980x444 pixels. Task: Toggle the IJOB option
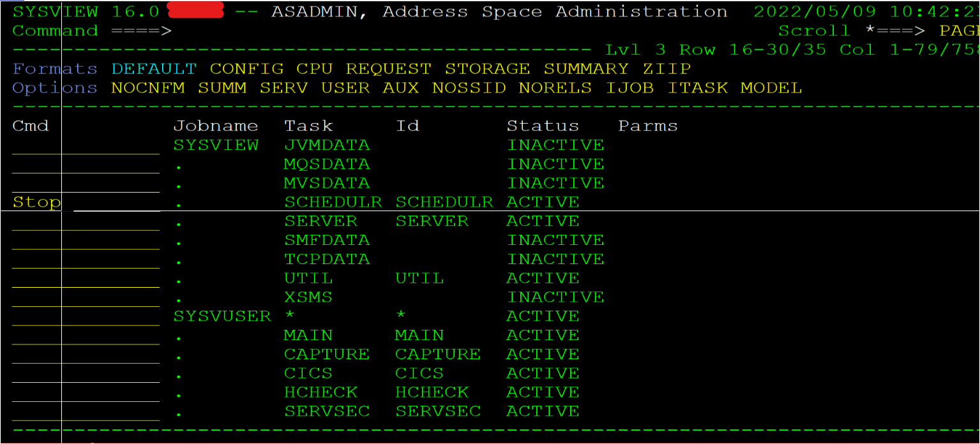click(x=629, y=87)
